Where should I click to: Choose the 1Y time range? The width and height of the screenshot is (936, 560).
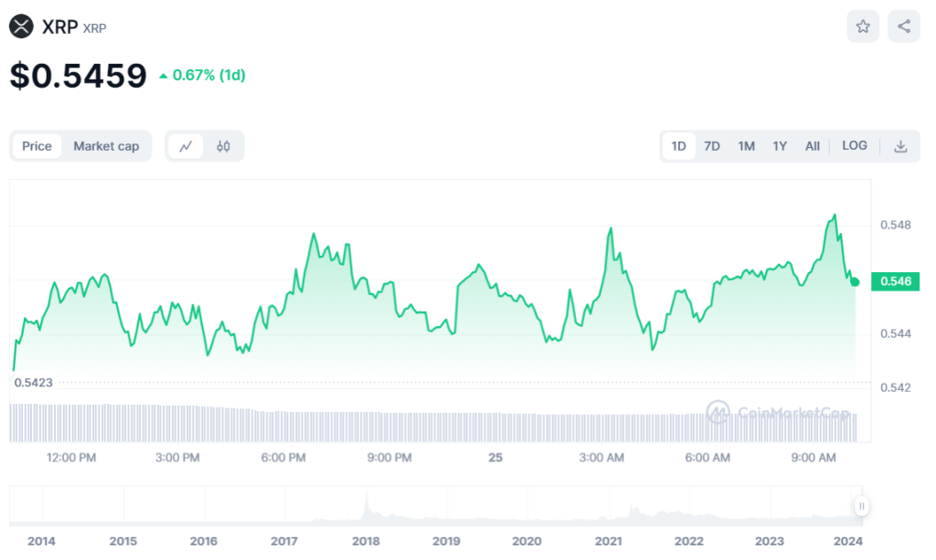point(780,146)
